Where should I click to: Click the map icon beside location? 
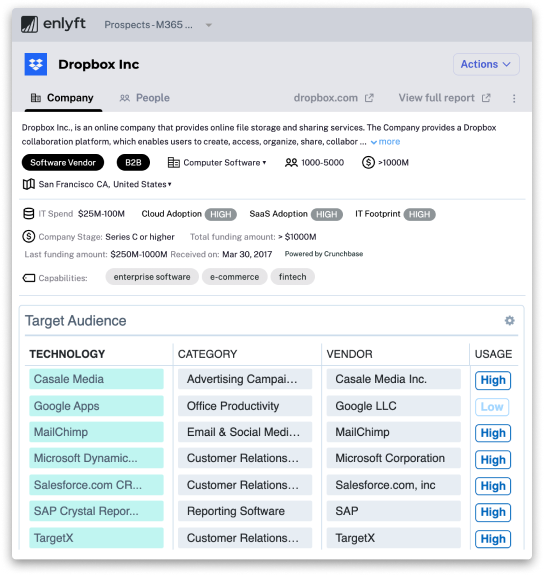(x=29, y=184)
